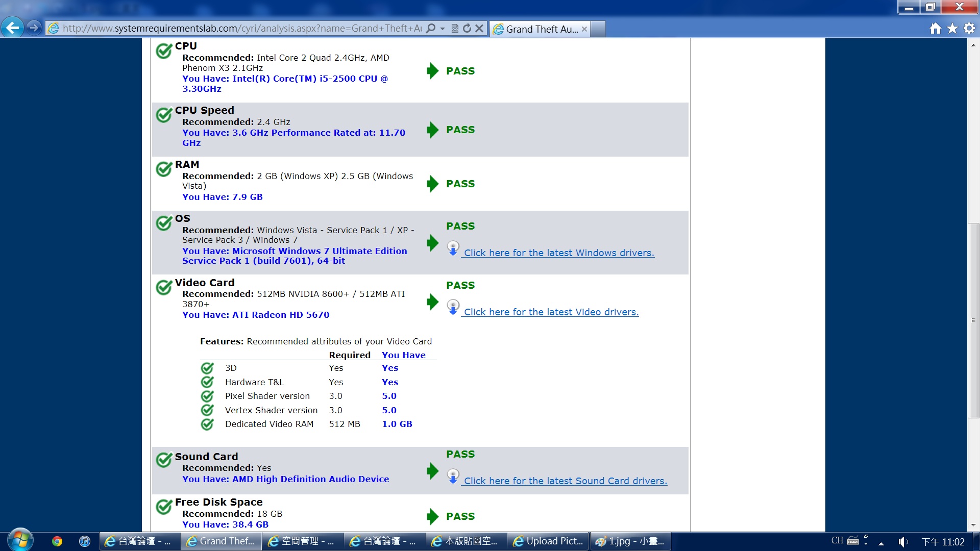Click the browser Back arrow button

click(x=12, y=28)
